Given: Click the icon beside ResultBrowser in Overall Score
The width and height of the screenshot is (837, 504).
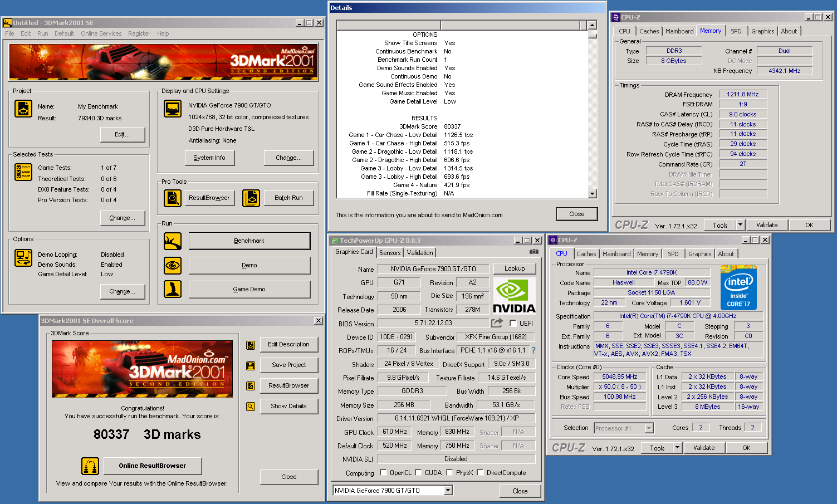Looking at the screenshot, I should point(251,386).
